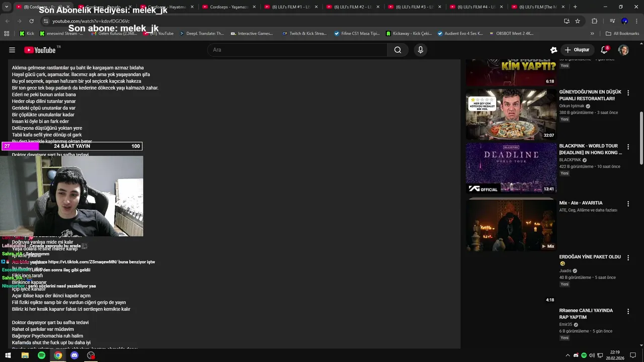Open OBS Studio from the taskbar
The height and width of the screenshot is (362, 644).
[91, 355]
